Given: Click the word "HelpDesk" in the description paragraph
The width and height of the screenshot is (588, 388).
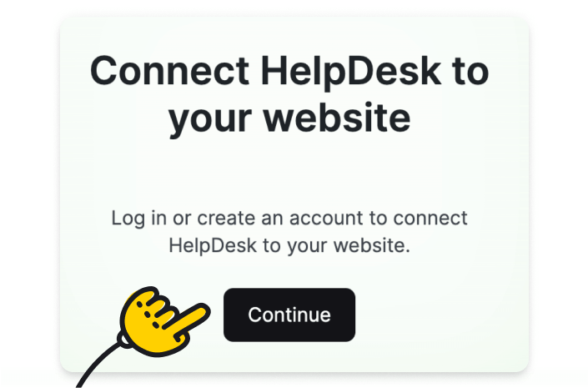Looking at the screenshot, I should pos(213,246).
